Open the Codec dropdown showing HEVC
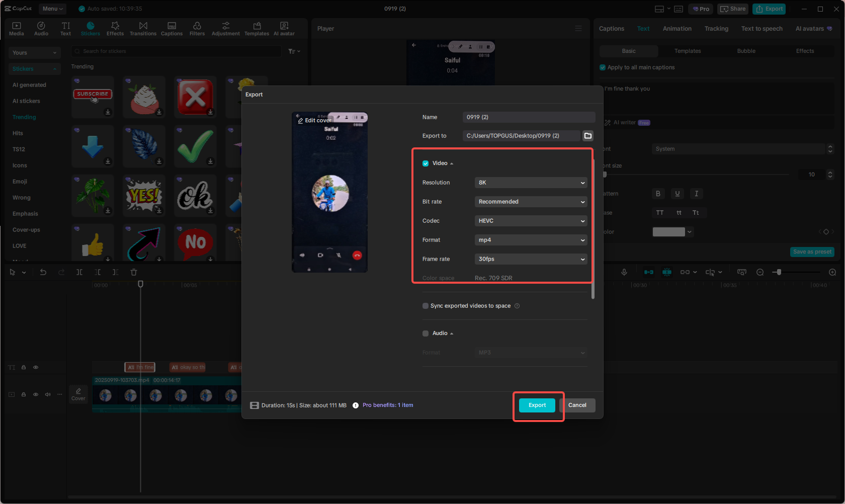 tap(531, 221)
